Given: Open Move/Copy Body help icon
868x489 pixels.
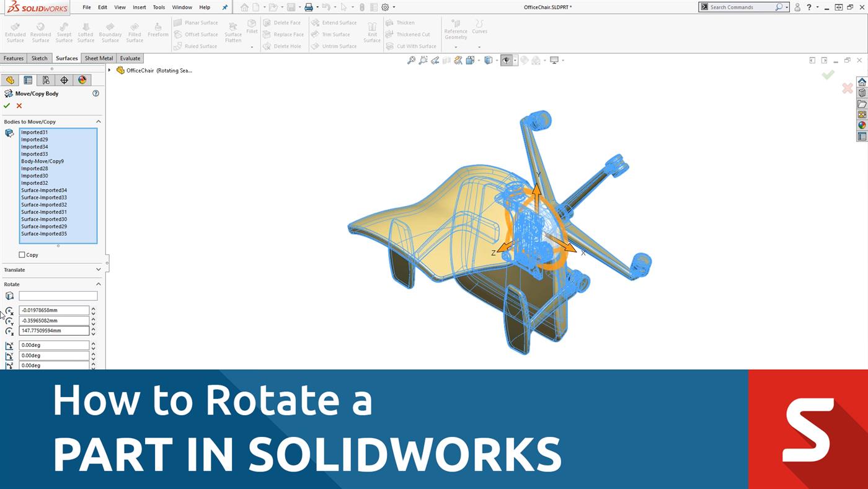Looking at the screenshot, I should pos(95,93).
